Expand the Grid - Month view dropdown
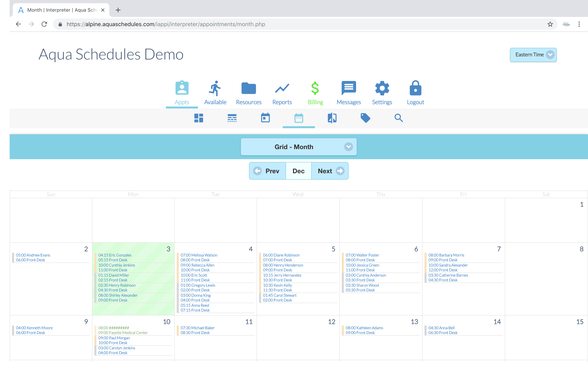 [299, 147]
